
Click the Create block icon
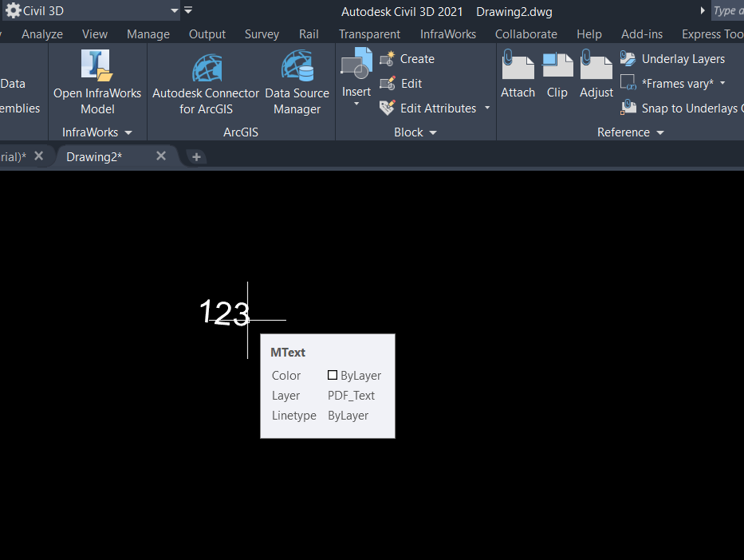pos(388,59)
